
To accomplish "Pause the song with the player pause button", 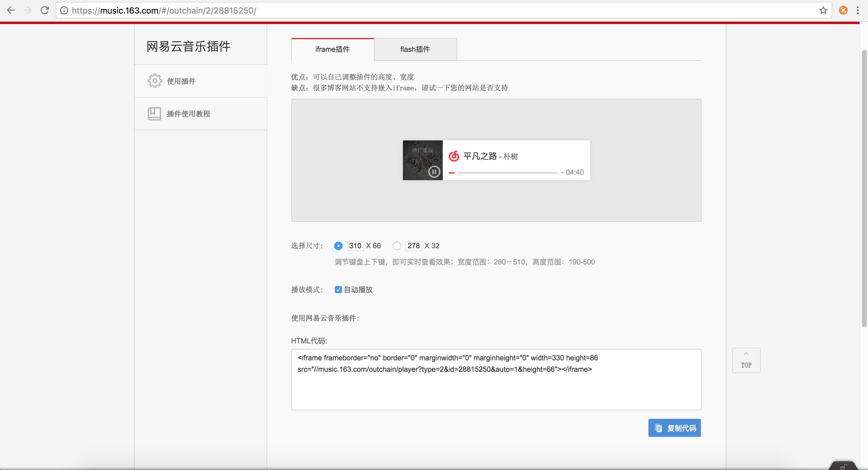I will (x=434, y=172).
